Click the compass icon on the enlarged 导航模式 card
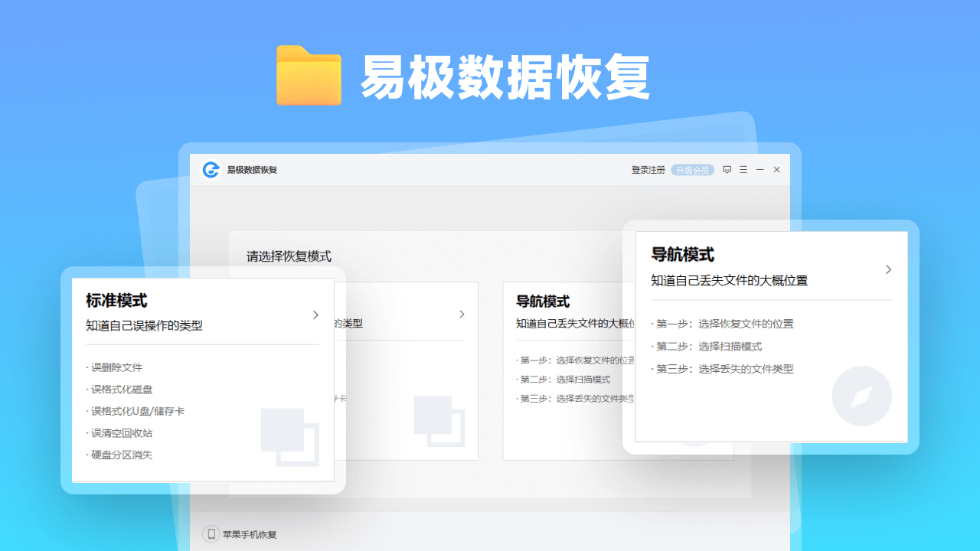The height and width of the screenshot is (551, 980). 862,396
